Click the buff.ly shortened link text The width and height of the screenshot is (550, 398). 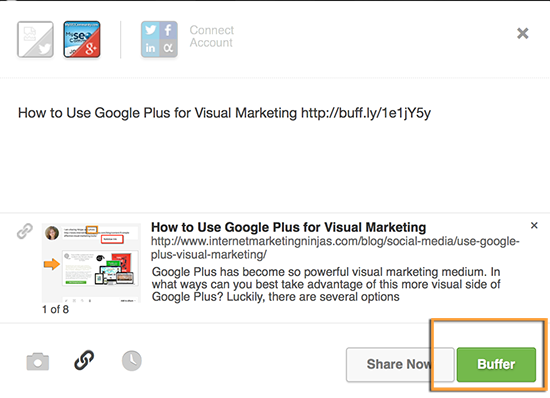[366, 113]
